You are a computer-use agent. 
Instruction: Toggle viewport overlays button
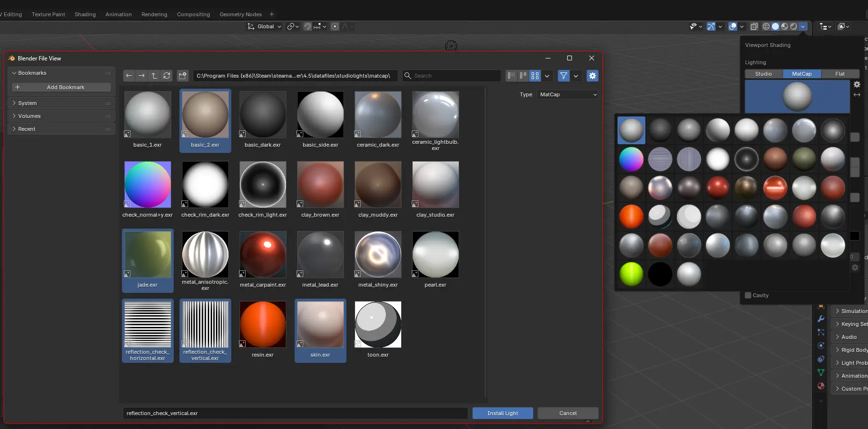(733, 26)
